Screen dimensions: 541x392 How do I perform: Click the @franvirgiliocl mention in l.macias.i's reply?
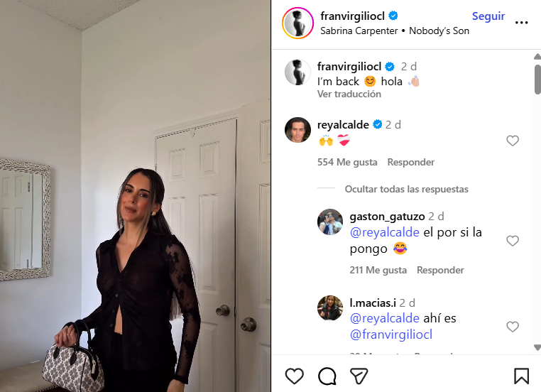(x=391, y=334)
